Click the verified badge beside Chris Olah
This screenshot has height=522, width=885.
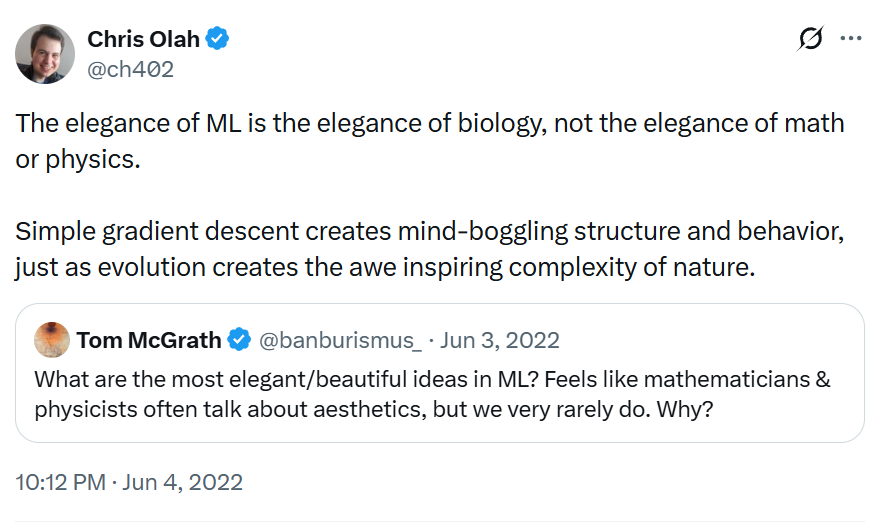pyautogui.click(x=218, y=39)
